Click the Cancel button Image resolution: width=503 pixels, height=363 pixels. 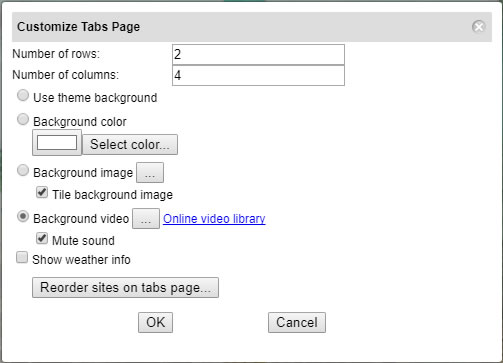297,322
